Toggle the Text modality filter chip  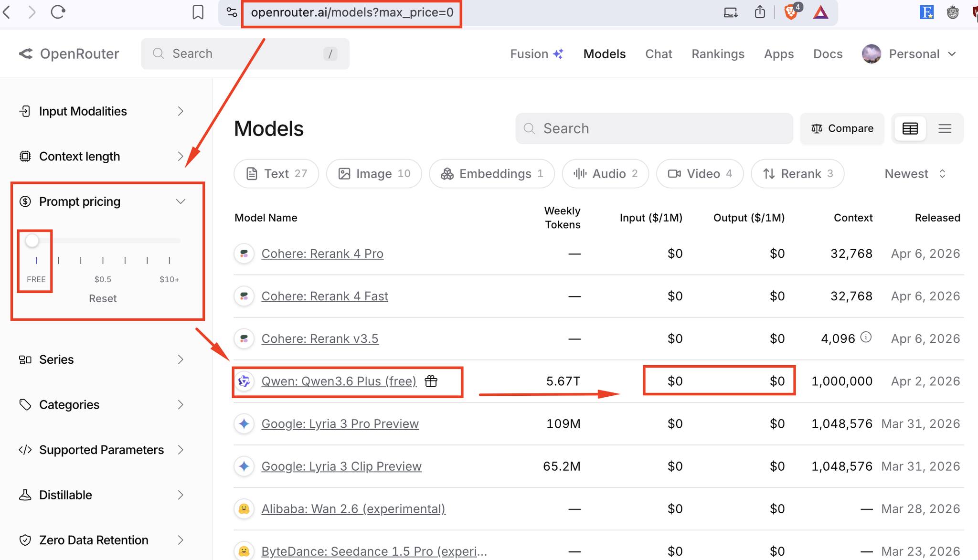[276, 174]
